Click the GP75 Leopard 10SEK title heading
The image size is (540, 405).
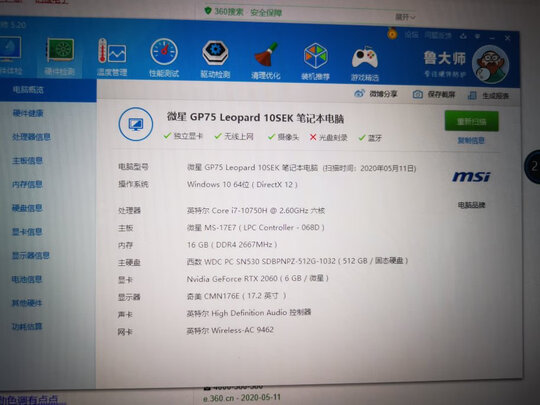[255, 118]
